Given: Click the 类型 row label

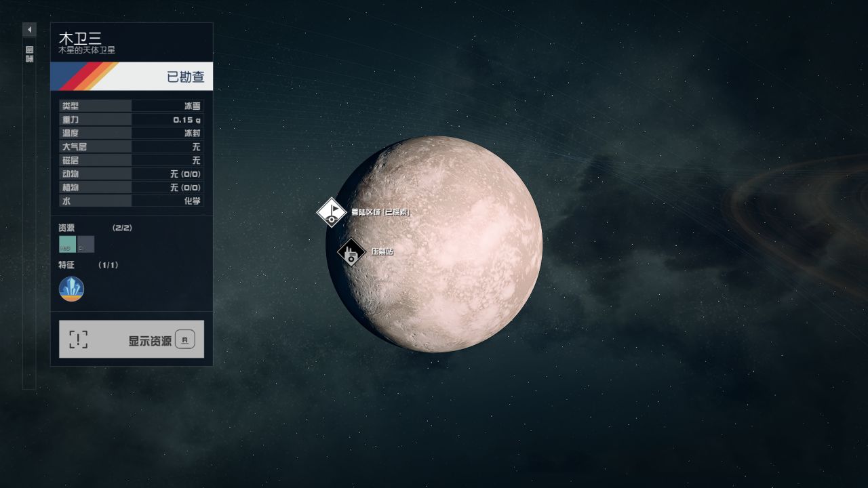Looking at the screenshot, I should point(70,106).
